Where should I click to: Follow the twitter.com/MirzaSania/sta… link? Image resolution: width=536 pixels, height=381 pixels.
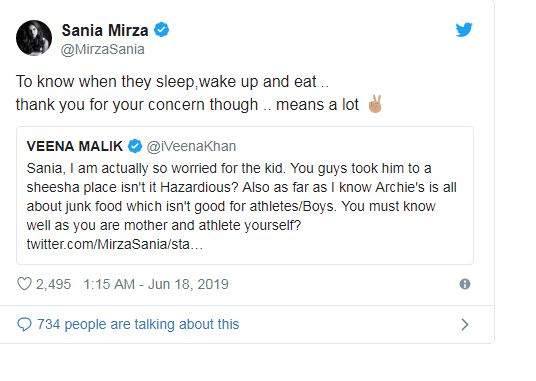(115, 244)
